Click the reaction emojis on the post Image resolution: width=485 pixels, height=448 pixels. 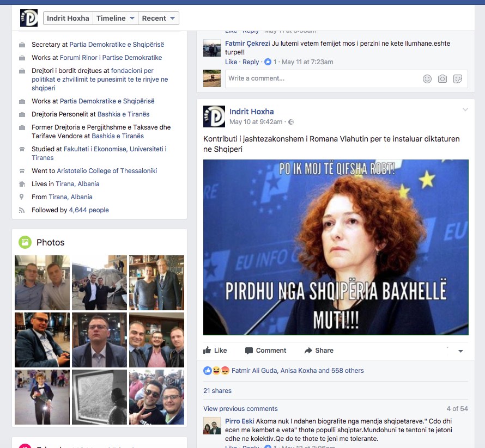tap(216, 371)
